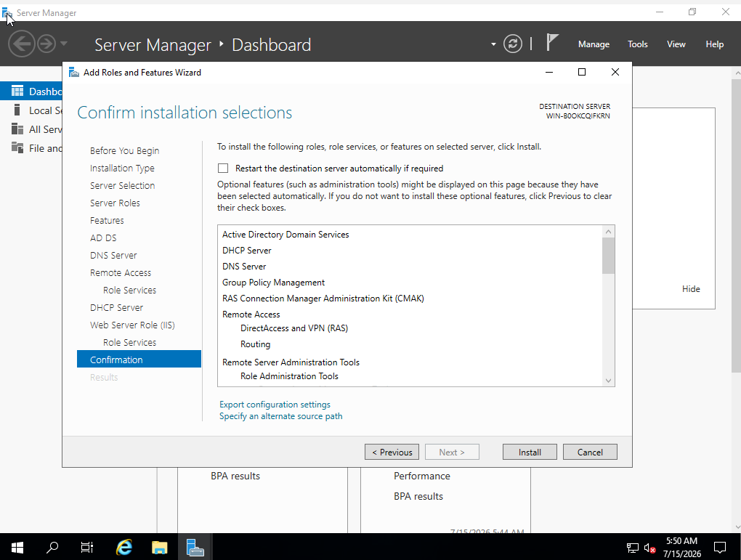
Task: Open Role Services under Remote Access
Action: pyautogui.click(x=129, y=290)
